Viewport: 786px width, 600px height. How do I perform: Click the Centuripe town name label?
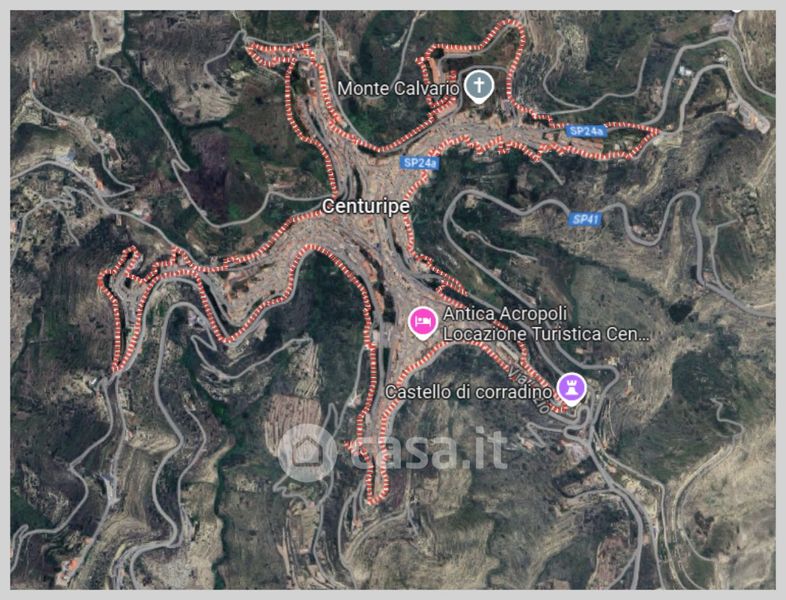coord(365,206)
